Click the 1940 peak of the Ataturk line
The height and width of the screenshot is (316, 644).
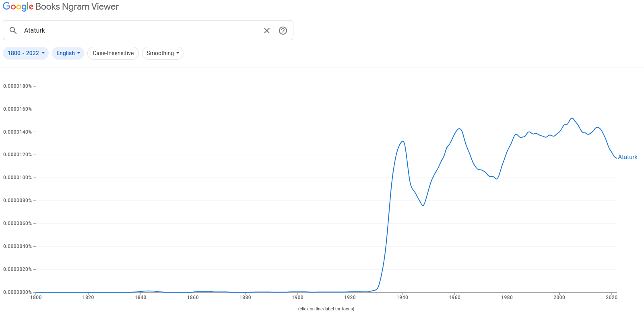point(402,142)
